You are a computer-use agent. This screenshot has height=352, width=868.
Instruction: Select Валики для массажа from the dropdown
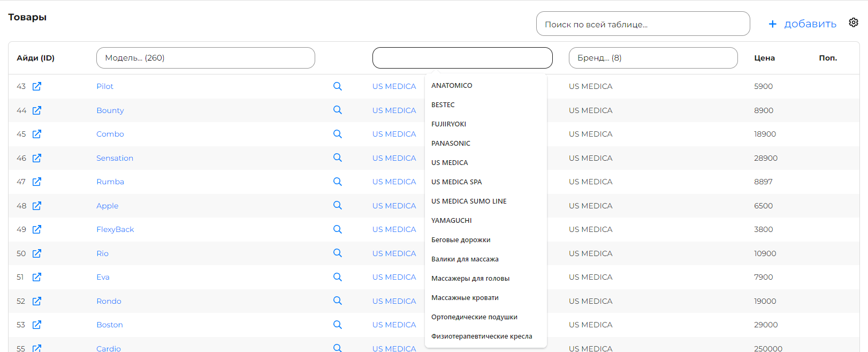(486, 259)
